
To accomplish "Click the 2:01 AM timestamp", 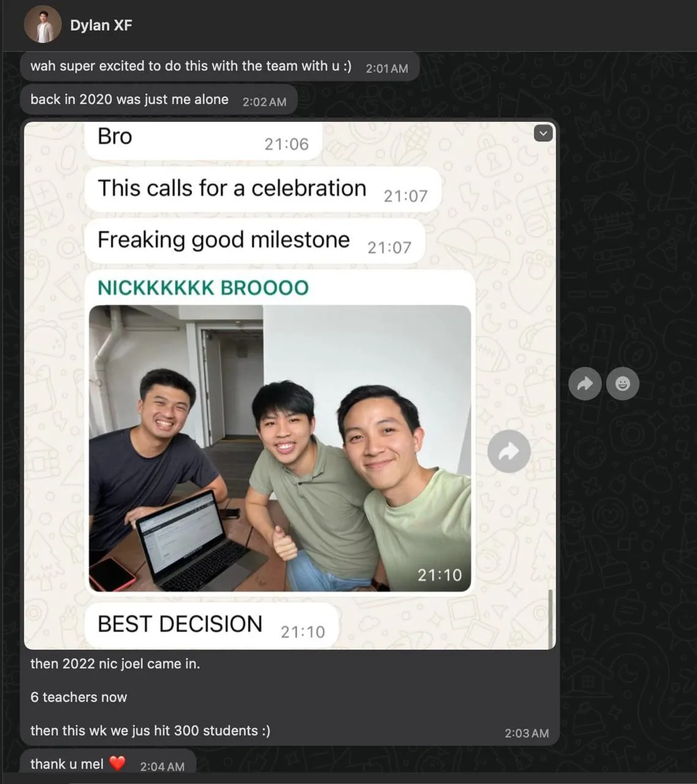I will coord(386,69).
